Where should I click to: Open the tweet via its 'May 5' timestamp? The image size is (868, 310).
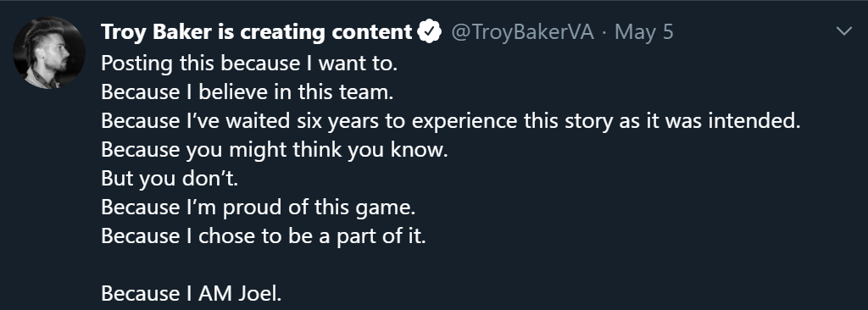[x=644, y=32]
